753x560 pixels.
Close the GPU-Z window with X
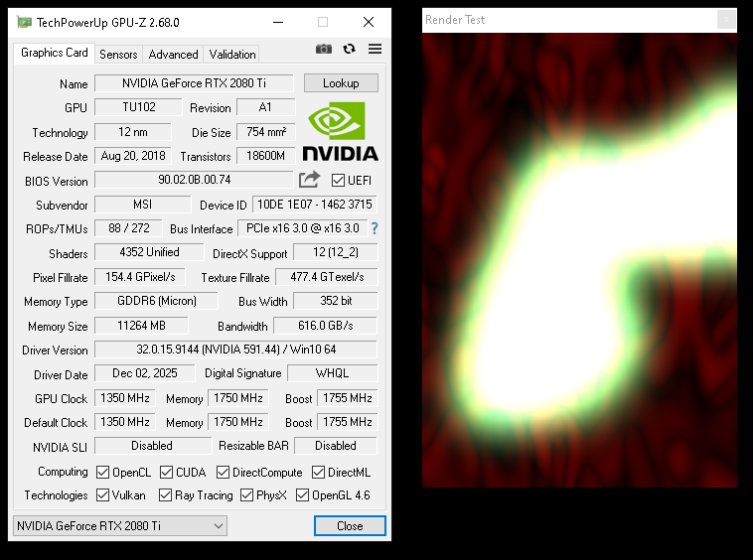pos(369,22)
